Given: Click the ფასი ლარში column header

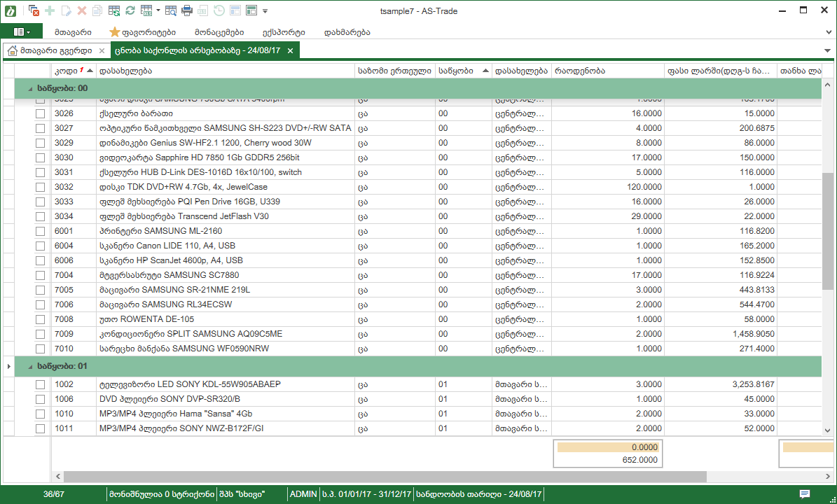Looking at the screenshot, I should pyautogui.click(x=721, y=71).
